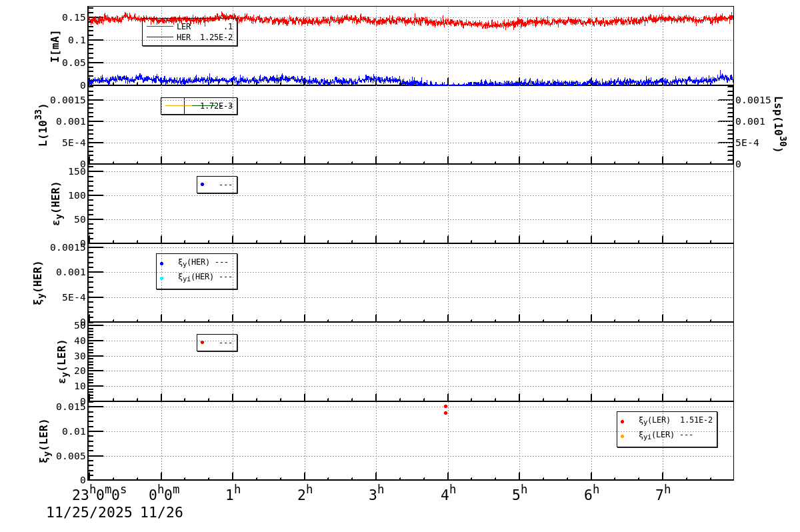Click the 4h time axis label
Screen dimensions: 800x532
pos(449,494)
